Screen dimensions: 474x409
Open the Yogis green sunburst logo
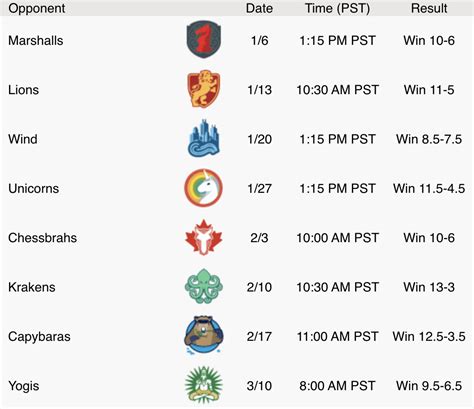tap(203, 385)
